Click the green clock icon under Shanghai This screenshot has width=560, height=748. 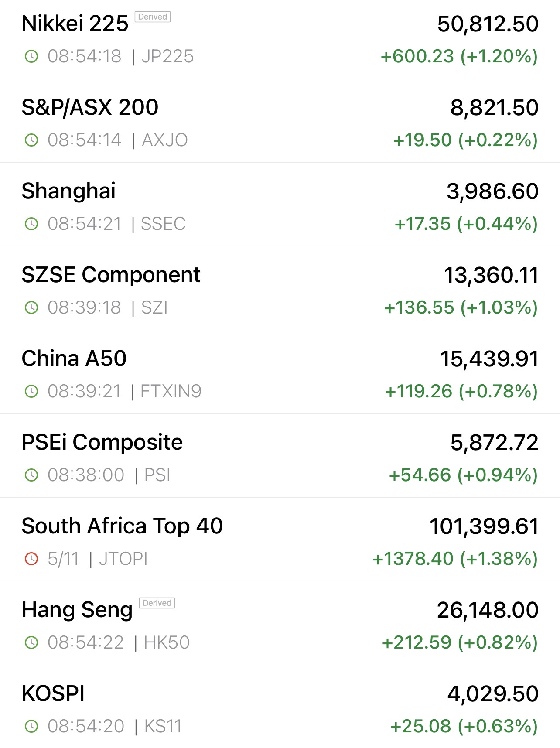[31, 224]
